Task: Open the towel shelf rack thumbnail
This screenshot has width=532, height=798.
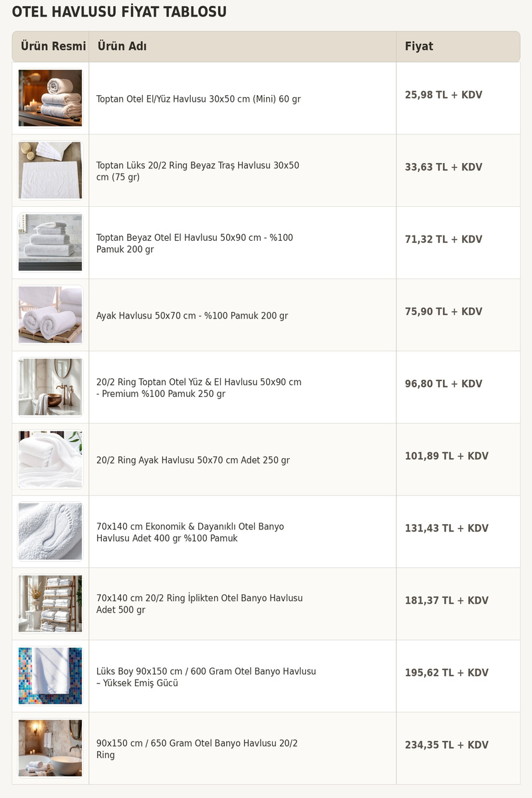Action: coord(50,604)
